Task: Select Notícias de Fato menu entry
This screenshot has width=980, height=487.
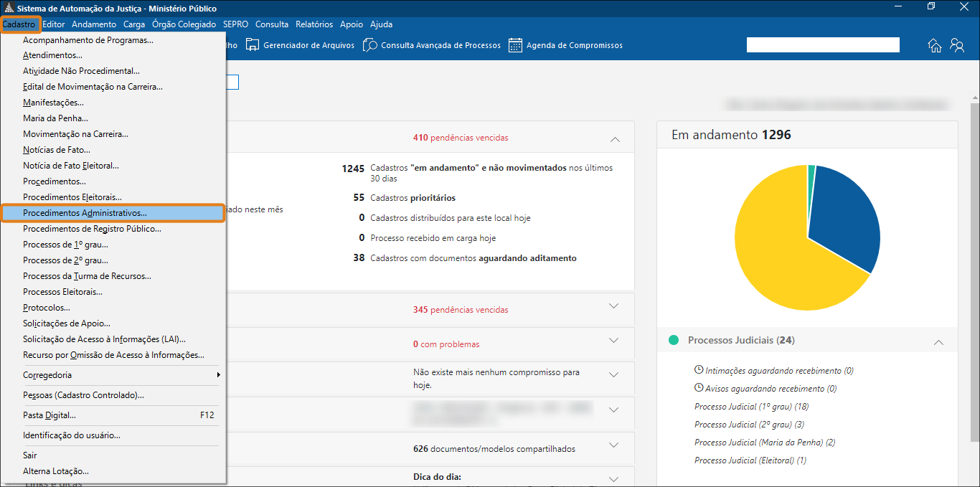Action: (113, 150)
